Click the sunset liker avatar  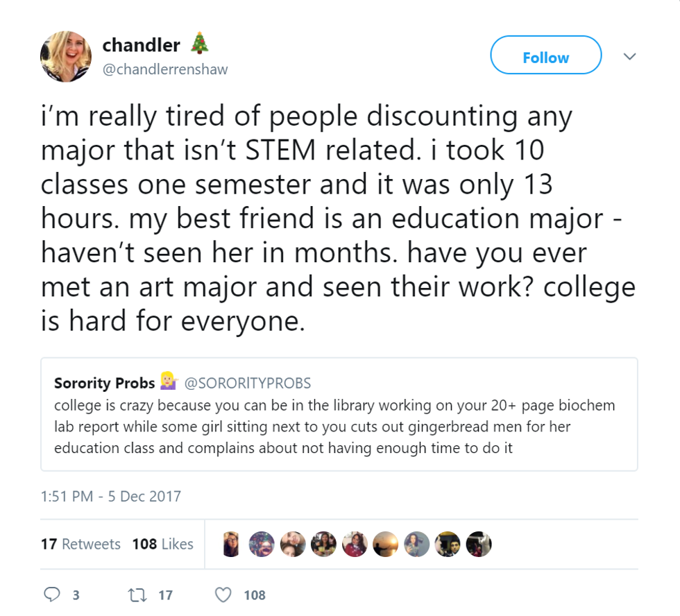point(386,545)
